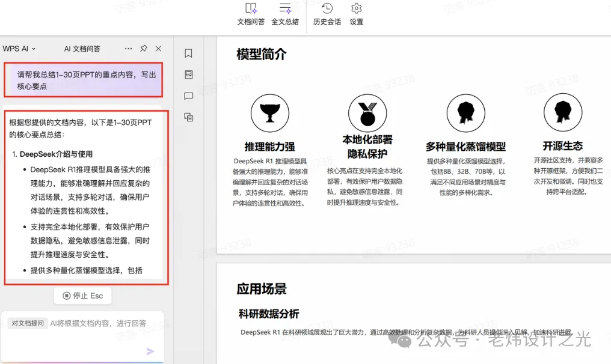Pin the AI 文档问答 panel
Image resolution: width=611 pixels, height=364 pixels.
point(143,49)
